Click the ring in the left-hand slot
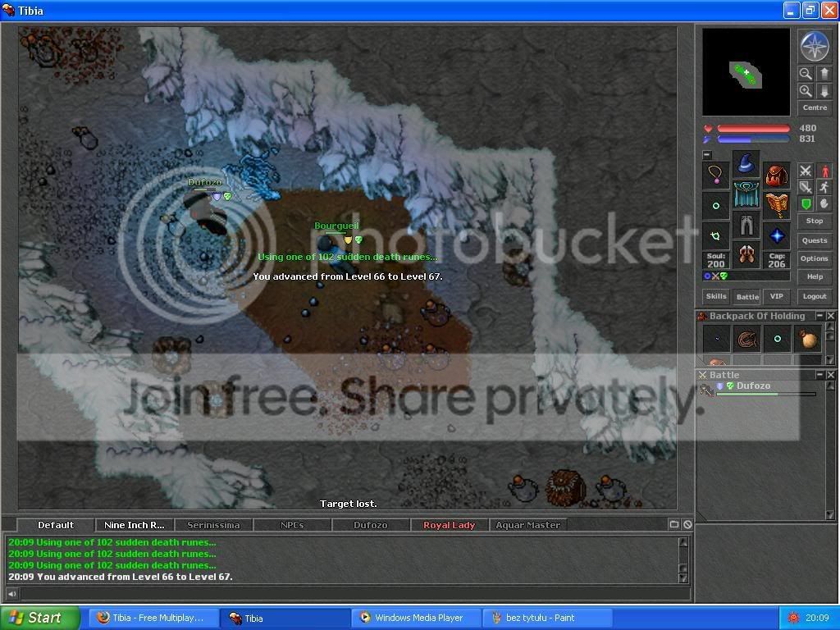 tap(716, 206)
